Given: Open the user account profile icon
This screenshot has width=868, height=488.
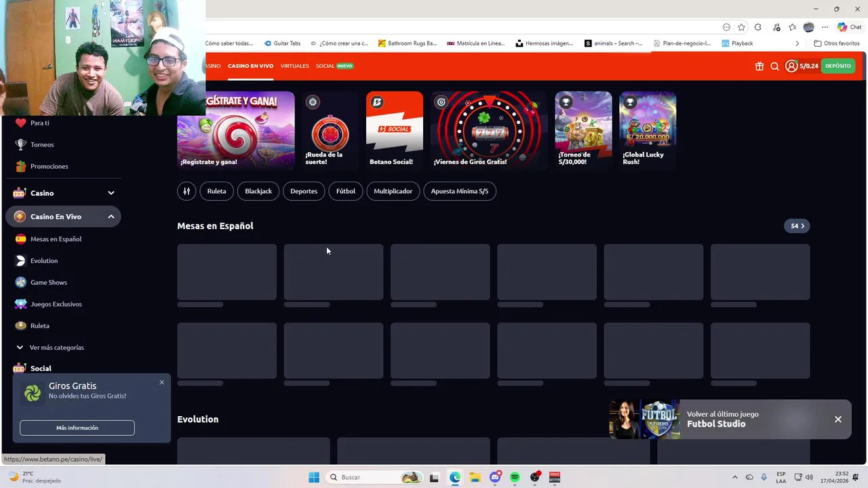Looking at the screenshot, I should [791, 66].
